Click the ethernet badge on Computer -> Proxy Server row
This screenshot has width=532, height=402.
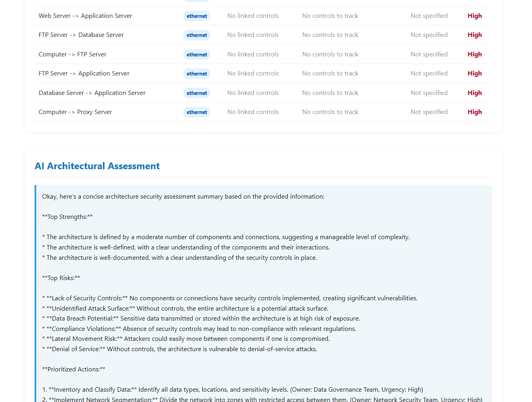197,112
